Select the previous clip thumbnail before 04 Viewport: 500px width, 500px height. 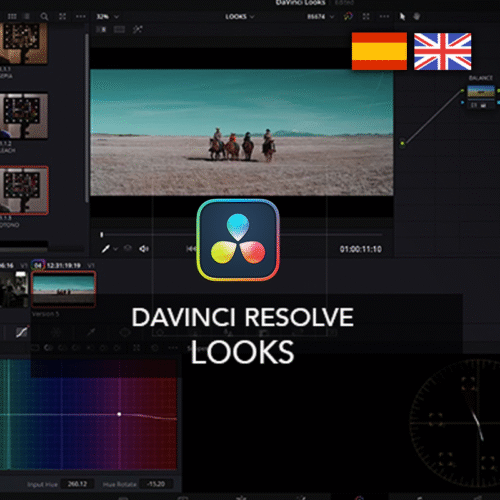pyautogui.click(x=14, y=289)
